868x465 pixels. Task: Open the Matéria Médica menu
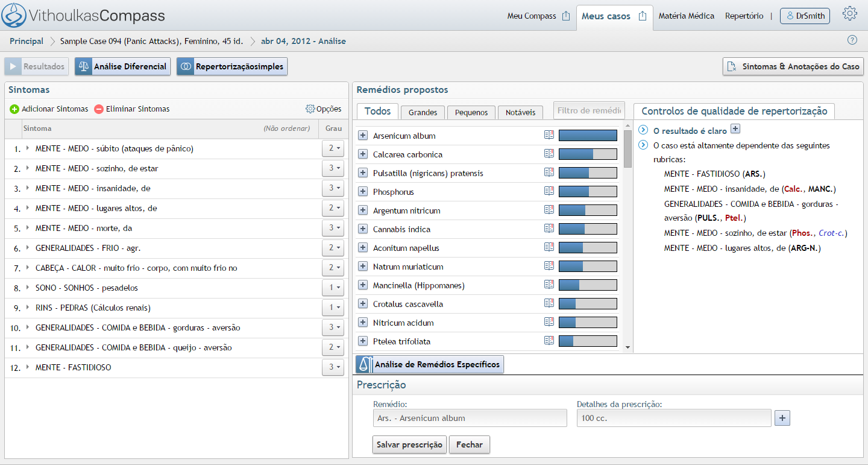[x=686, y=16]
